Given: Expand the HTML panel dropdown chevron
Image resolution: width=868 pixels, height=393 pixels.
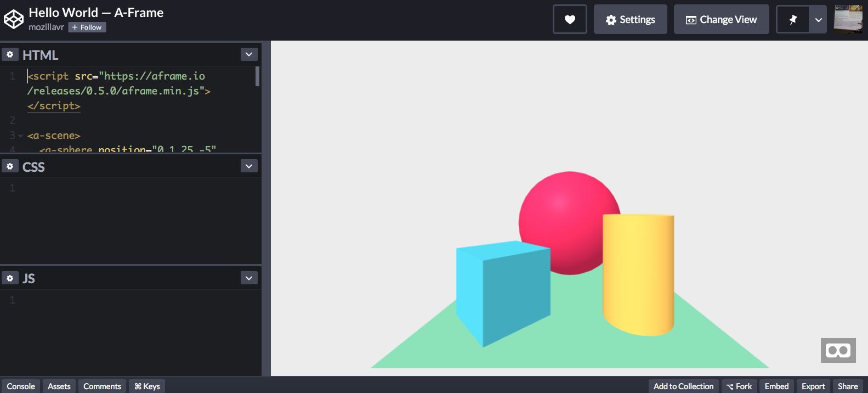Looking at the screenshot, I should pos(249,54).
